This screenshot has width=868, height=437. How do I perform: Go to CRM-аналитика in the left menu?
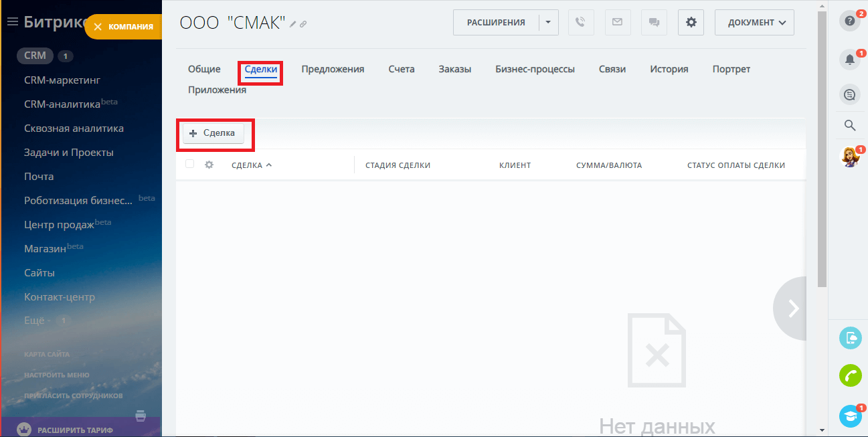(62, 104)
